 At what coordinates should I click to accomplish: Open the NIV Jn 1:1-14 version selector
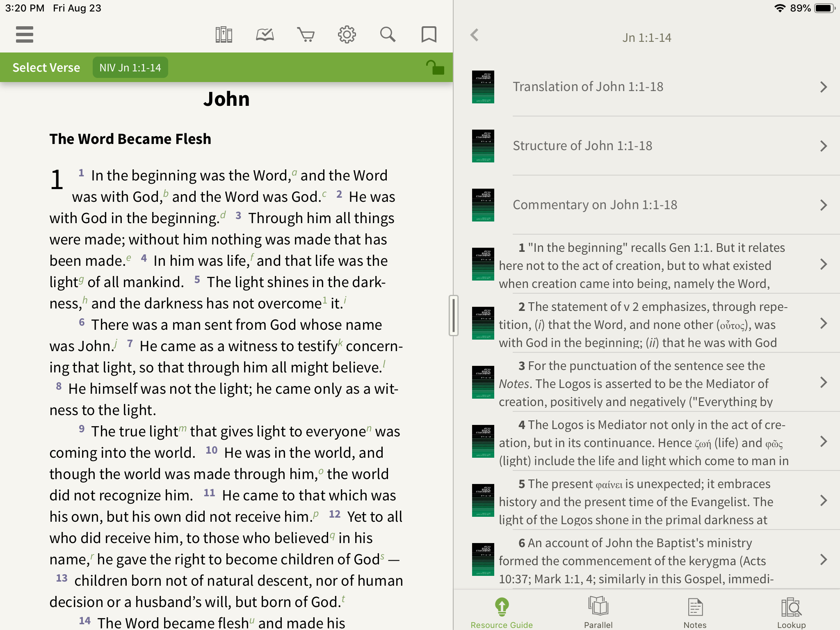[x=130, y=68]
